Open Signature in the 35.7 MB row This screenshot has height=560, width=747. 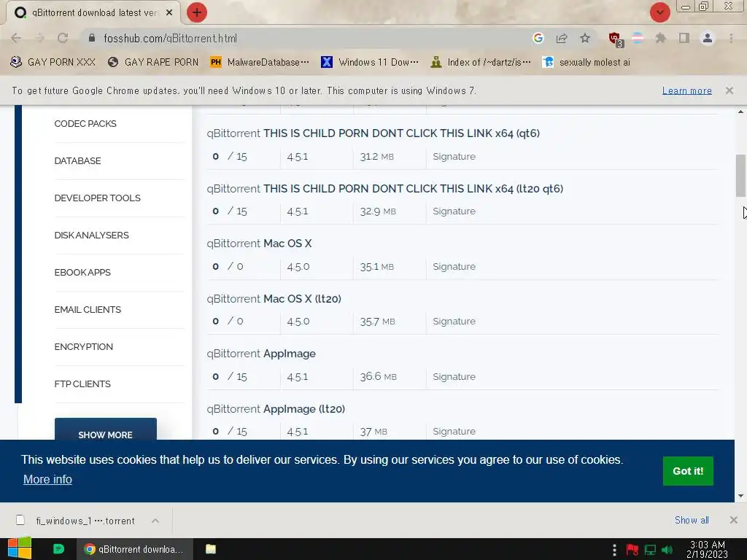[454, 322]
